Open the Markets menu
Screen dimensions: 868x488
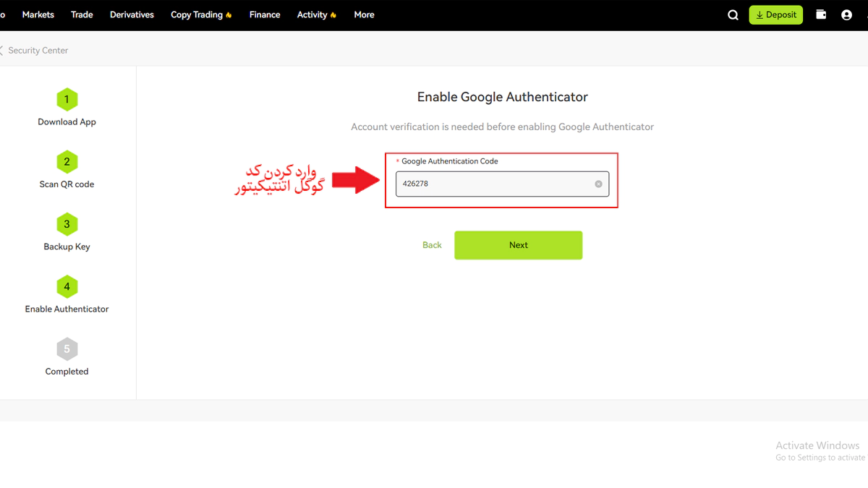point(38,14)
